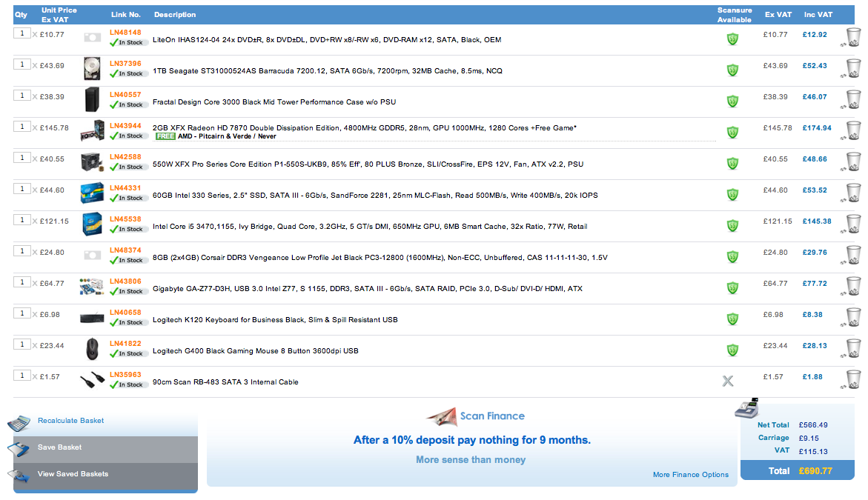
Task: Click 'After a 10% deposit' finance banner text
Action: tap(472, 440)
